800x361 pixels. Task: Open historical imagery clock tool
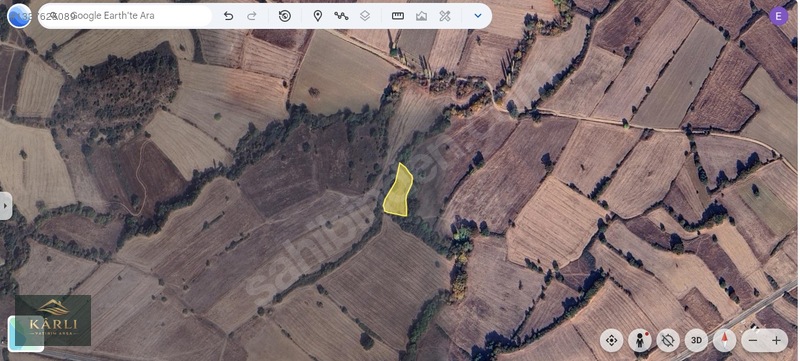285,16
